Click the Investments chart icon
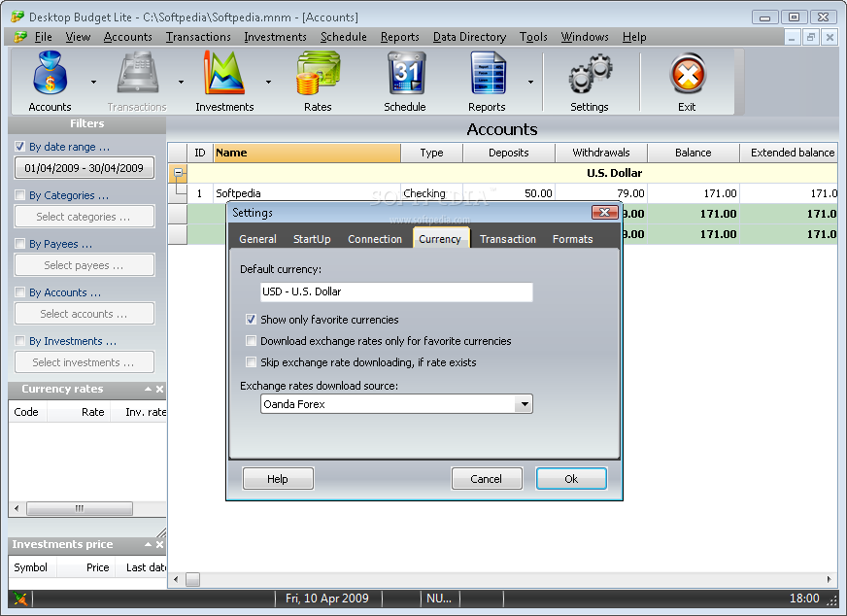847x616 pixels. (224, 76)
